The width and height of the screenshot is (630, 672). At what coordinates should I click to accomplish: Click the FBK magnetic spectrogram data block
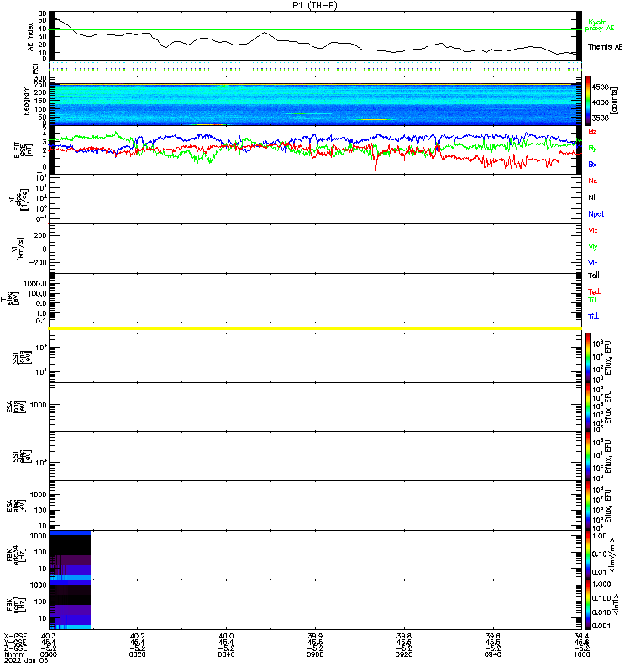[x=70, y=604]
